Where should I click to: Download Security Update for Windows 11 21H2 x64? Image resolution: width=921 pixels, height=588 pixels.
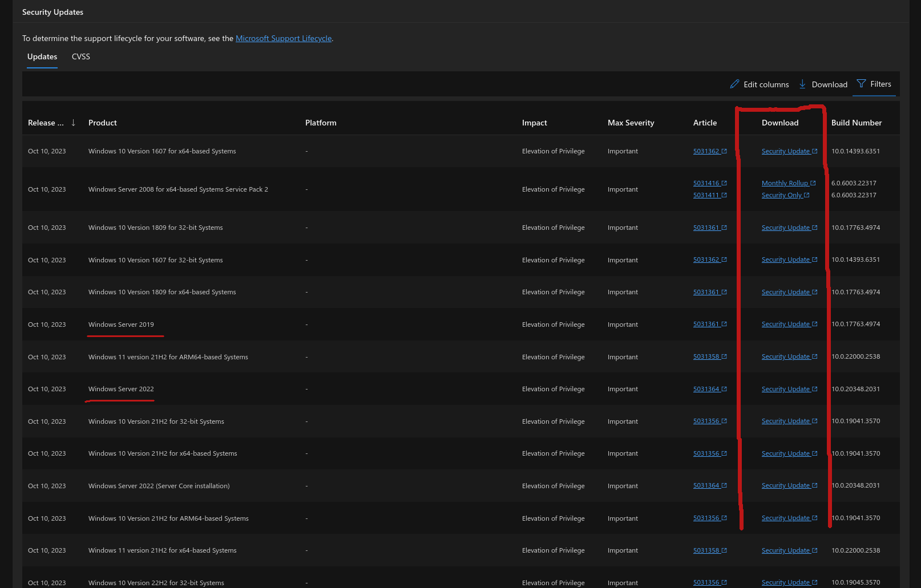click(789, 550)
